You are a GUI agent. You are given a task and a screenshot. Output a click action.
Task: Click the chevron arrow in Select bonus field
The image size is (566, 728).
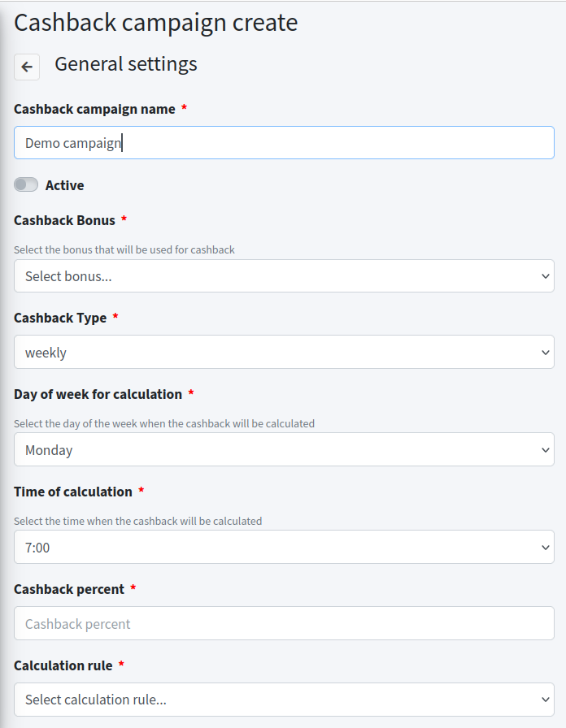click(x=546, y=276)
